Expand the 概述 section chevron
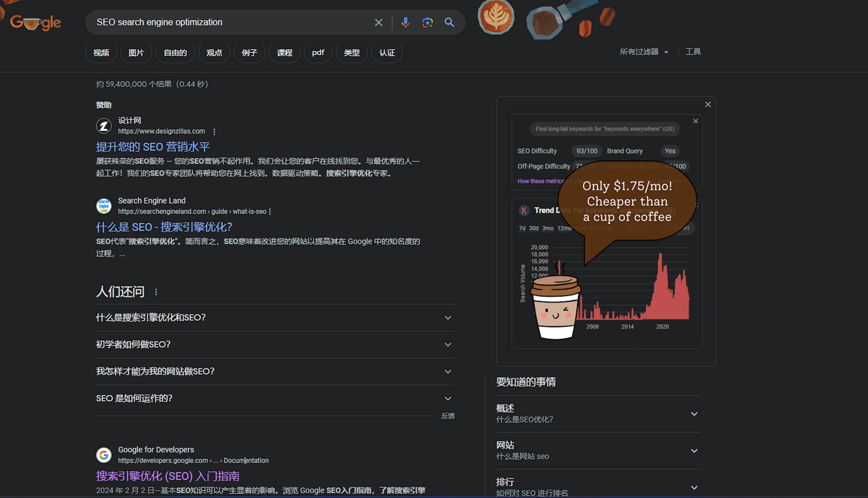The width and height of the screenshot is (868, 498). click(x=694, y=414)
